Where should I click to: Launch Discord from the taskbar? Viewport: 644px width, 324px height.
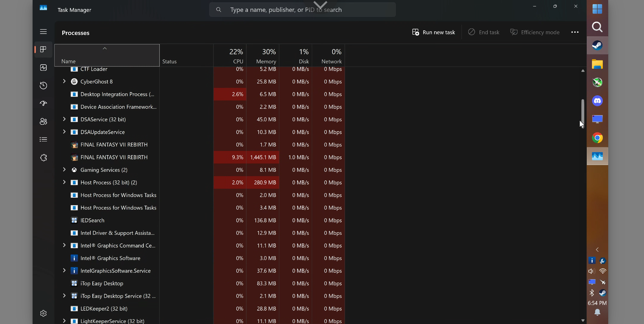point(597,101)
